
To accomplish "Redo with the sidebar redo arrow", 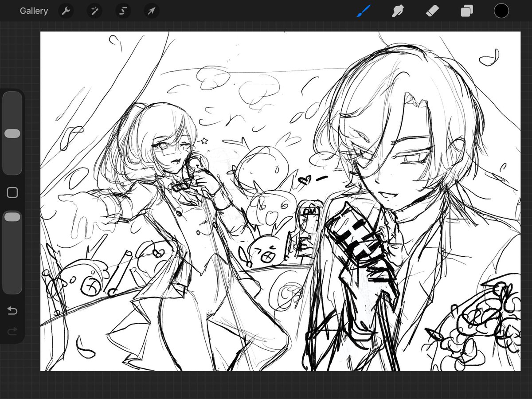I will (x=12, y=331).
